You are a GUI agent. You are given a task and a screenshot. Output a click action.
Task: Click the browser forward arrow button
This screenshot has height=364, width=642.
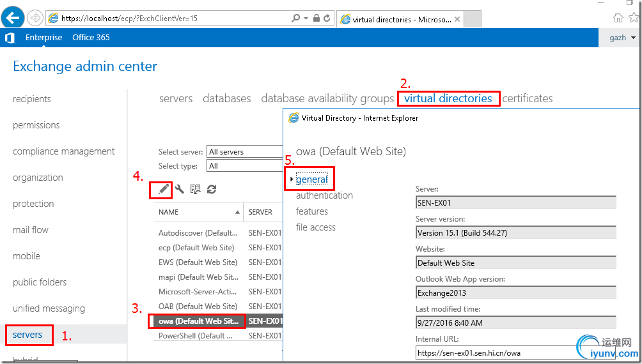point(35,18)
